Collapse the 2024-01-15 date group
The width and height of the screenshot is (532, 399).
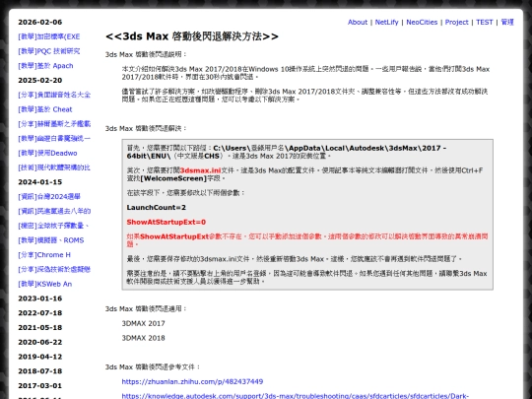pyautogui.click(x=40, y=182)
